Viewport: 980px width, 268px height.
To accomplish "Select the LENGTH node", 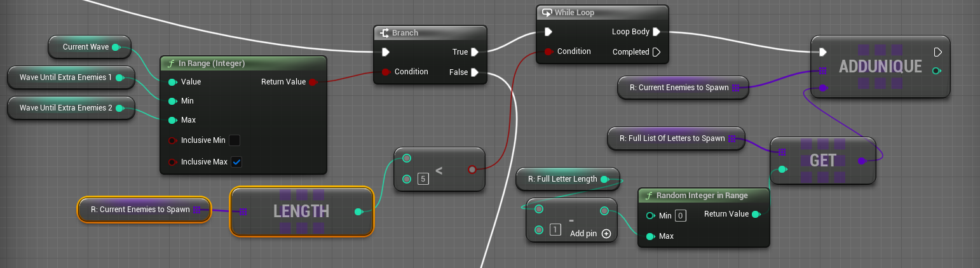I will [301, 211].
